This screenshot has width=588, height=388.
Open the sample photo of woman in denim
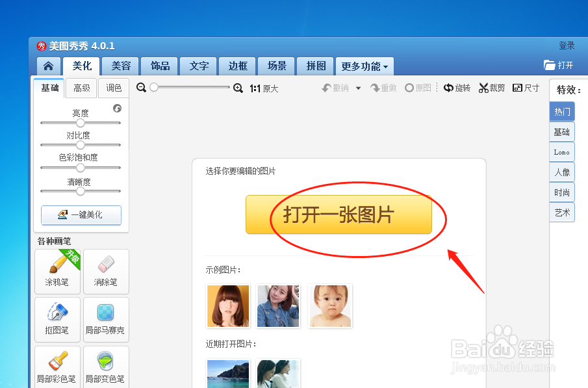point(278,306)
